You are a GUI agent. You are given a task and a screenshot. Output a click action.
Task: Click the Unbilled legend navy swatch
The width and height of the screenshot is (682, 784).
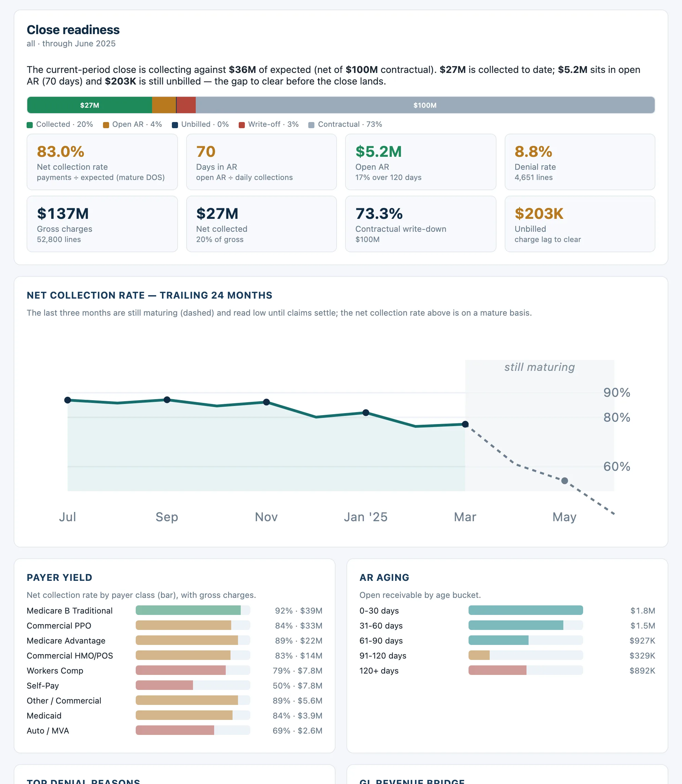(x=175, y=125)
